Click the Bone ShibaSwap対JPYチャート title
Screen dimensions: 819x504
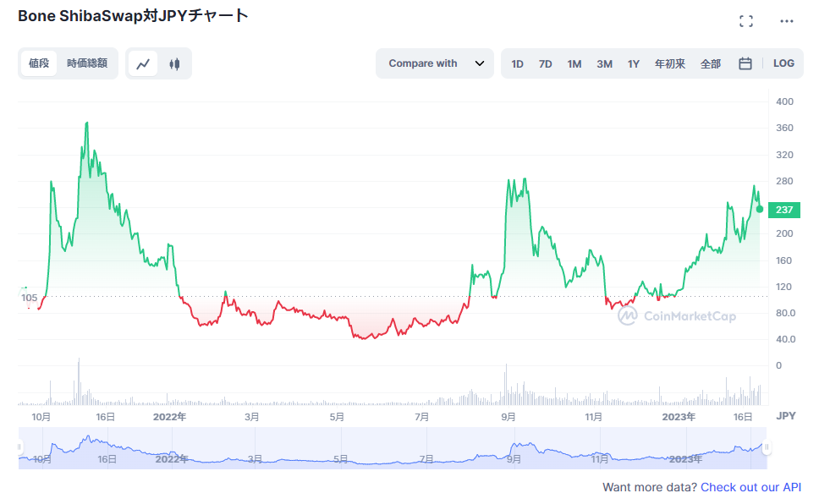(x=133, y=16)
